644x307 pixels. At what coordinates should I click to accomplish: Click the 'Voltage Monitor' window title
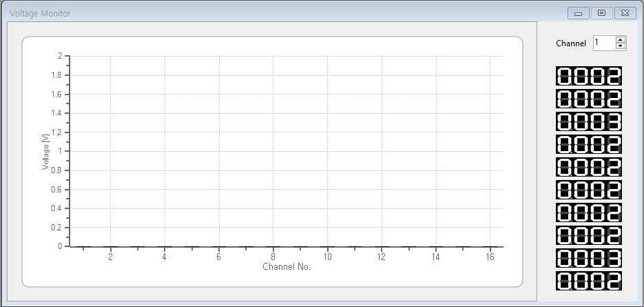click(40, 13)
